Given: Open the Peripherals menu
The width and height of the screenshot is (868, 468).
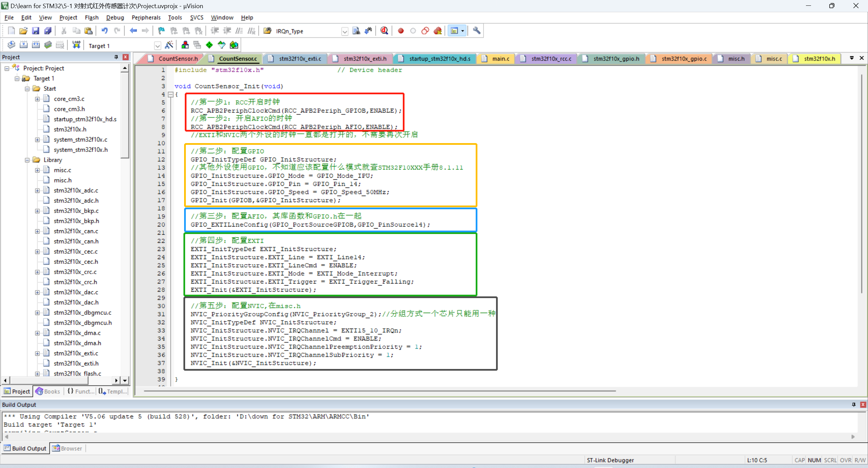Looking at the screenshot, I should pos(146,18).
